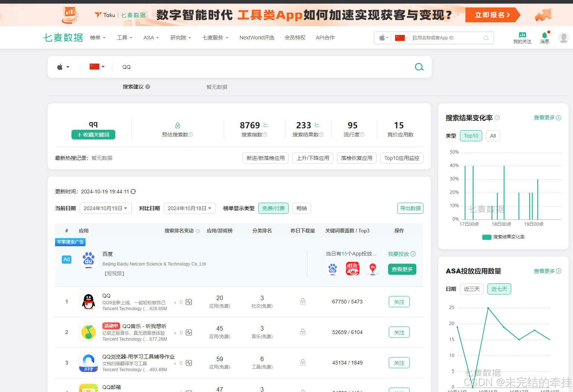Screen dimensions: 573x392
Task: Select 近七天 date range
Action: point(499,289)
